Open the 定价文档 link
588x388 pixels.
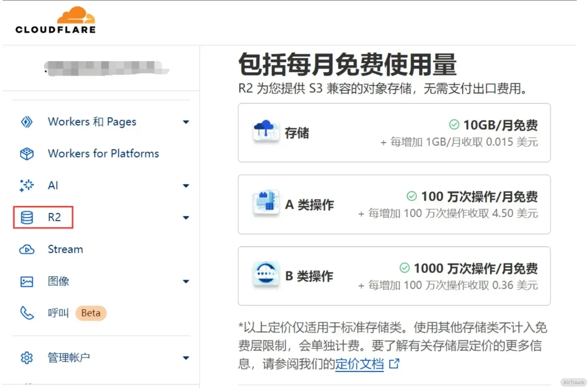[359, 364]
